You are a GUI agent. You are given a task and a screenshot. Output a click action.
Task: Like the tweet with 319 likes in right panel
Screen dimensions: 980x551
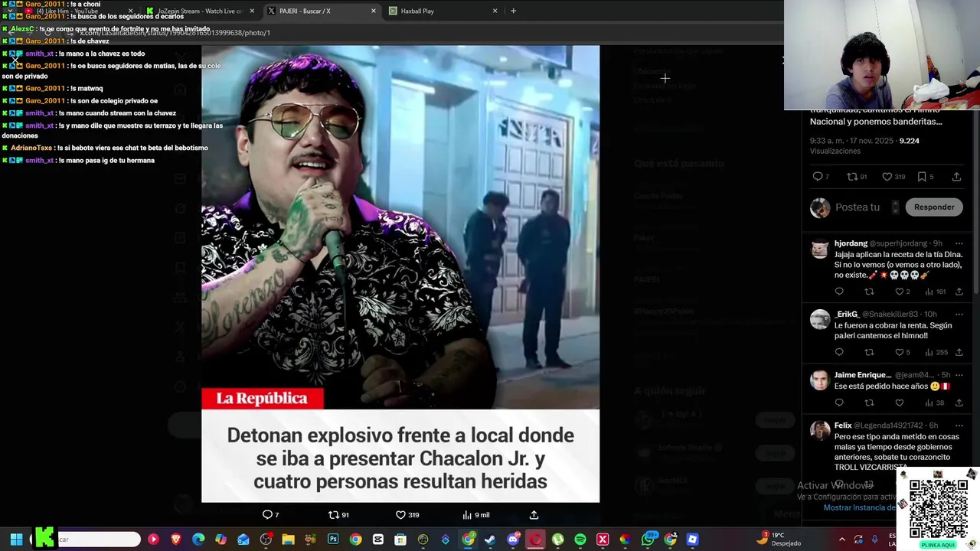coord(895,177)
